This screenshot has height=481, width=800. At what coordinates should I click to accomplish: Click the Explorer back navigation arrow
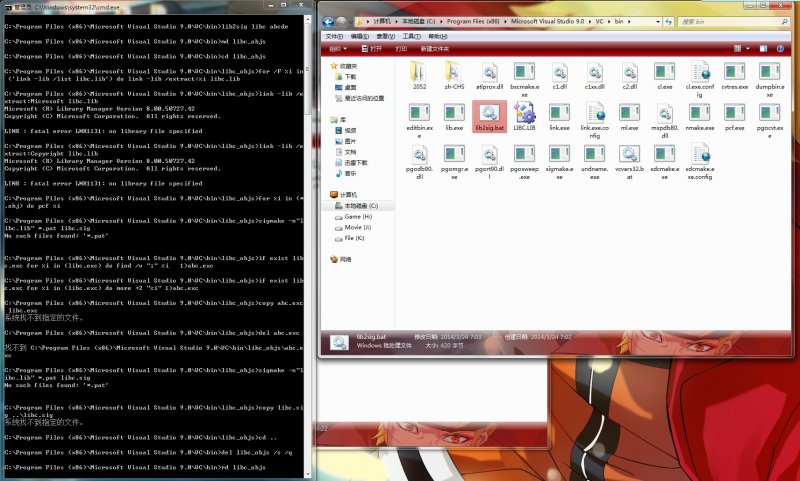point(328,22)
